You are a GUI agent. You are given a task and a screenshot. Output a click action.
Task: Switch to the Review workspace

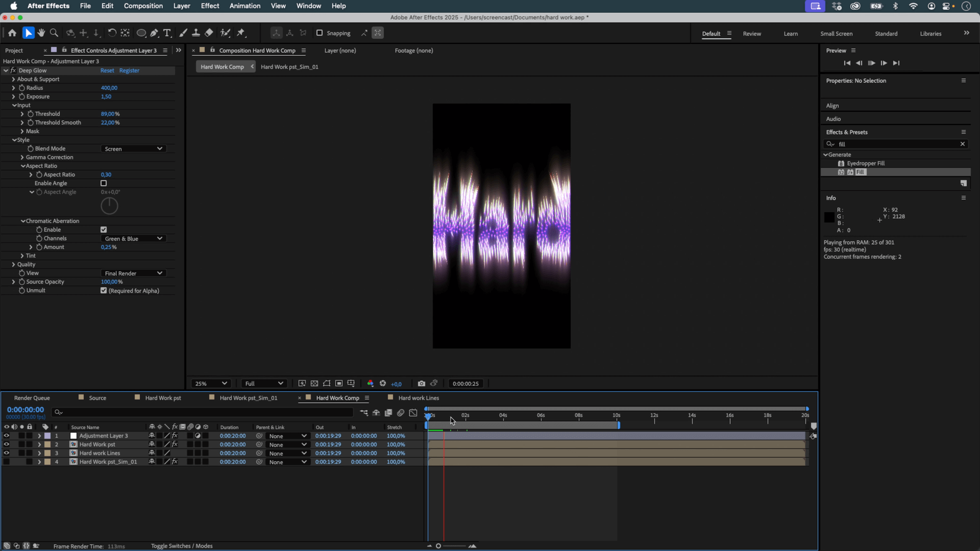tap(752, 34)
